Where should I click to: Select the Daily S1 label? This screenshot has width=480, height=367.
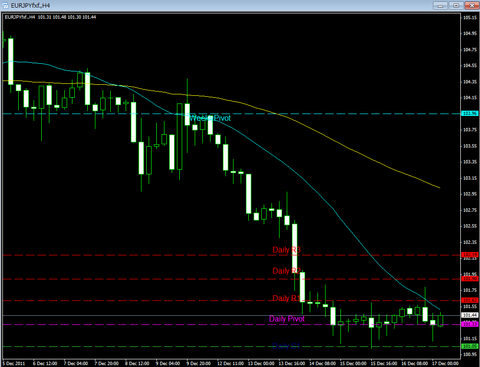coord(286,346)
